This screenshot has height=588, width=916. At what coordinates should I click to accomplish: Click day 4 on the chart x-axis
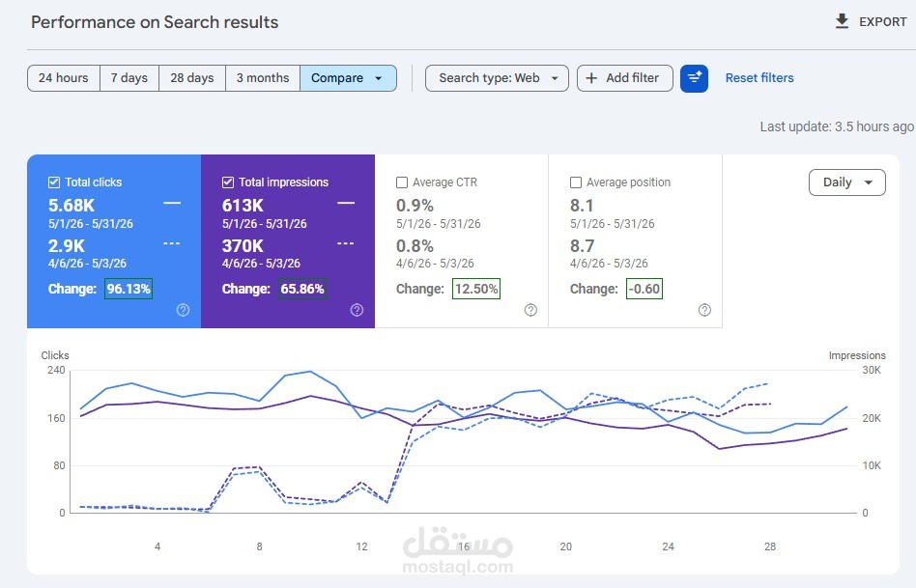point(157,547)
